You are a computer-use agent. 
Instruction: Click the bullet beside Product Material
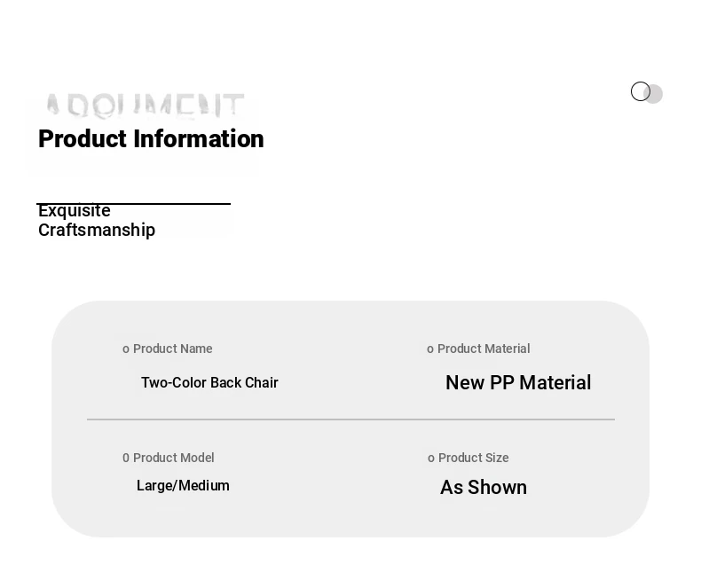[430, 349]
